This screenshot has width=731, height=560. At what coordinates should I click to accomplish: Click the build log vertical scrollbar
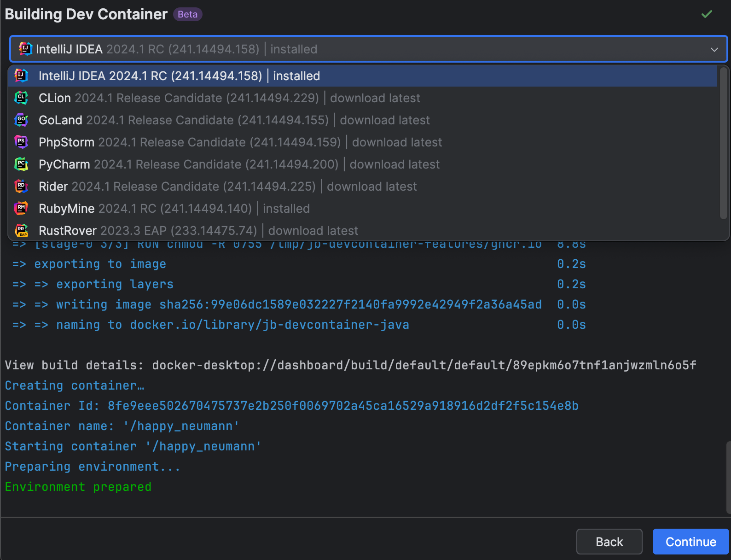pos(728,478)
